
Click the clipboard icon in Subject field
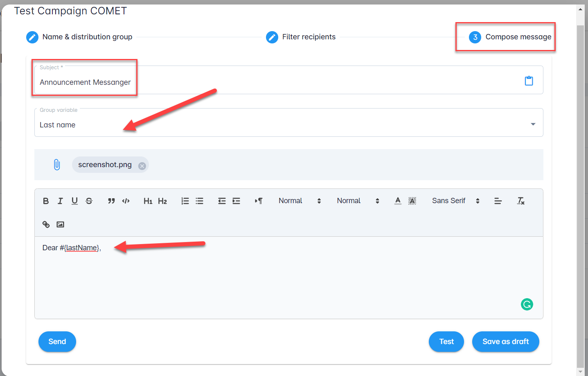(529, 81)
